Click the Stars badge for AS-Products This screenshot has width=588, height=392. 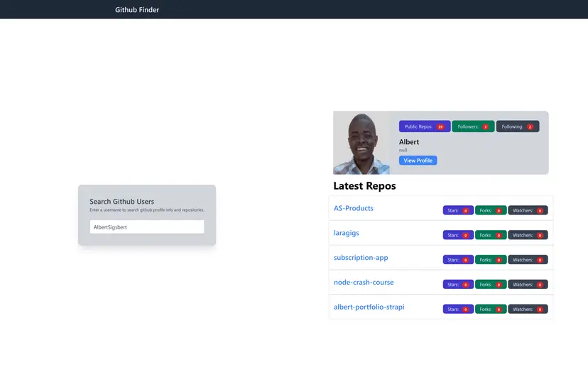pyautogui.click(x=458, y=210)
